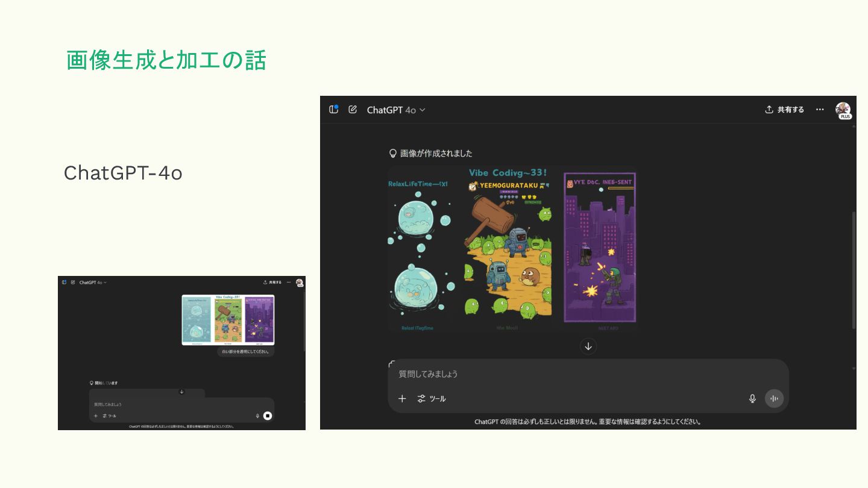Open three-dot menu in small screenshot

pos(289,283)
